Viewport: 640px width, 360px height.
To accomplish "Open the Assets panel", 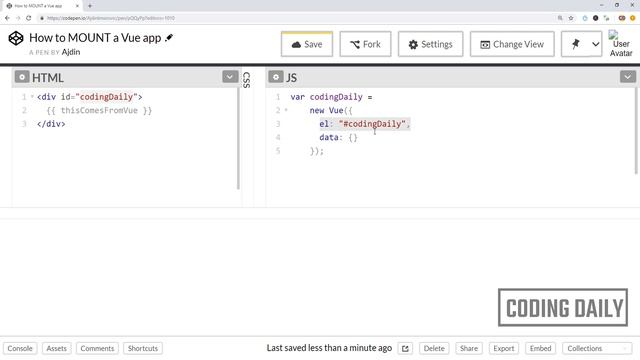I will point(56,348).
